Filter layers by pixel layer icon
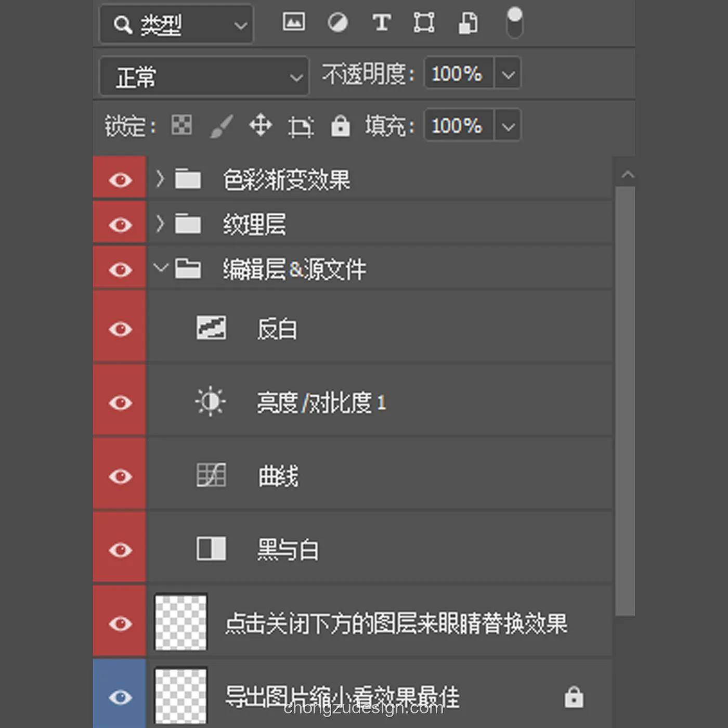 (294, 22)
